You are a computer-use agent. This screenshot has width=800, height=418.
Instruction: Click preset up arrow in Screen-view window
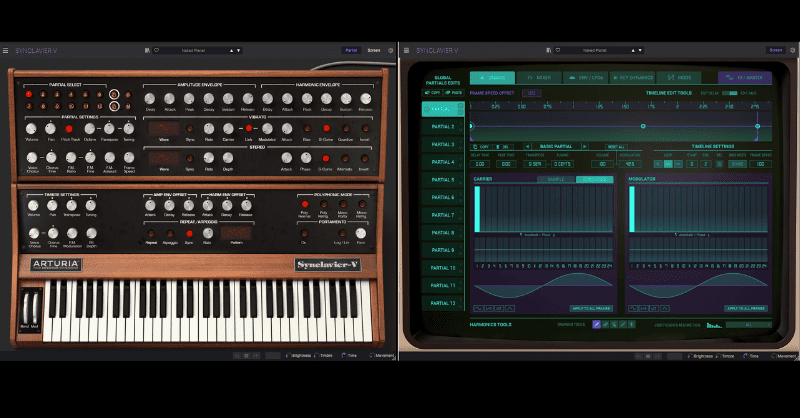pos(633,51)
